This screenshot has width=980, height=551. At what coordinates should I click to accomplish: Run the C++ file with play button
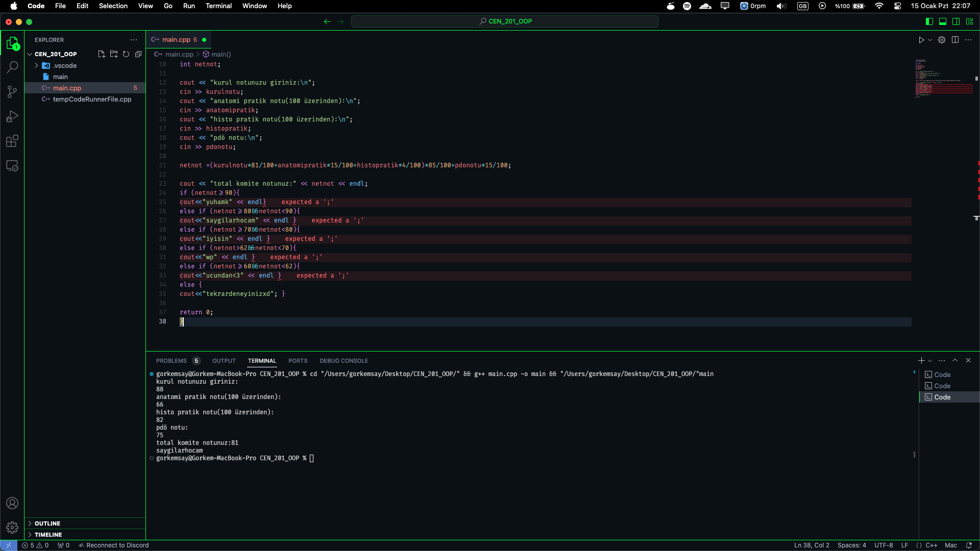pyautogui.click(x=921, y=40)
